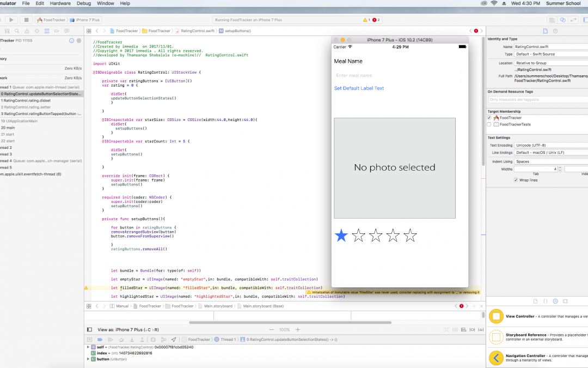588x368 pixels.
Task: Stop the running app with Stop button
Action: (26, 20)
